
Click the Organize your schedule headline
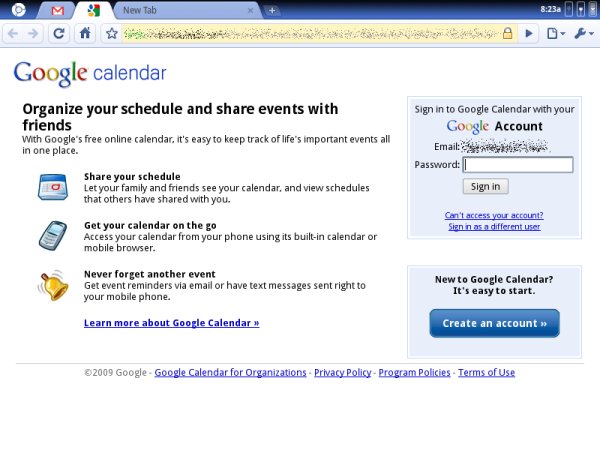coord(180,117)
